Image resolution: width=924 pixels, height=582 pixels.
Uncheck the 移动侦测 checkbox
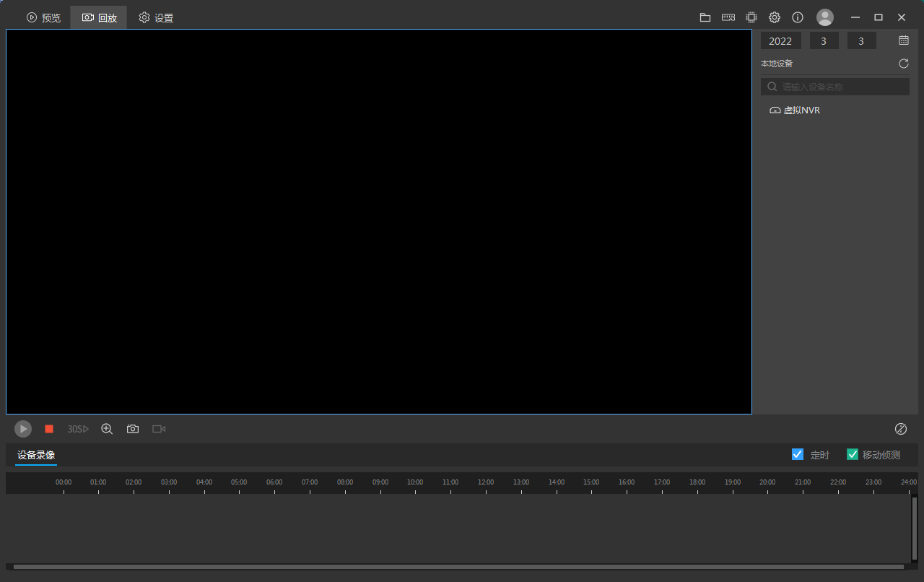853,454
